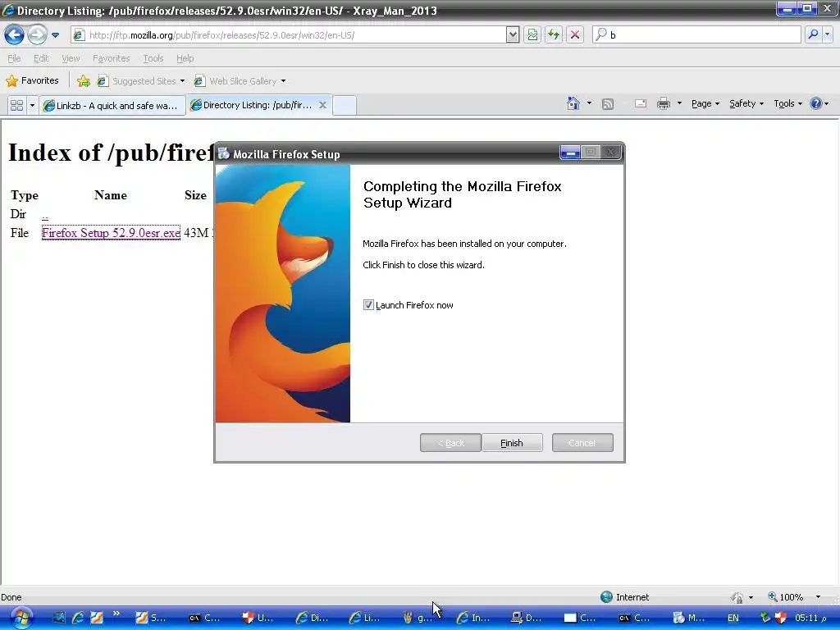Viewport: 840px width, 630px height.
Task: Open the Page command menu
Action: (x=705, y=103)
